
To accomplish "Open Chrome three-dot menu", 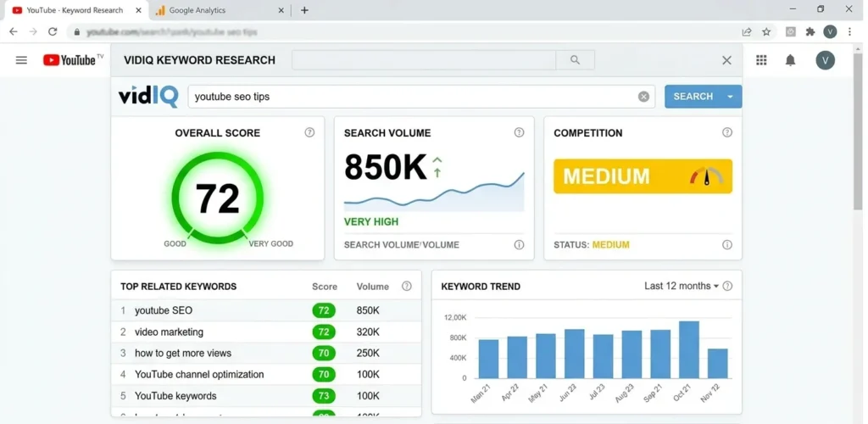I will (849, 32).
